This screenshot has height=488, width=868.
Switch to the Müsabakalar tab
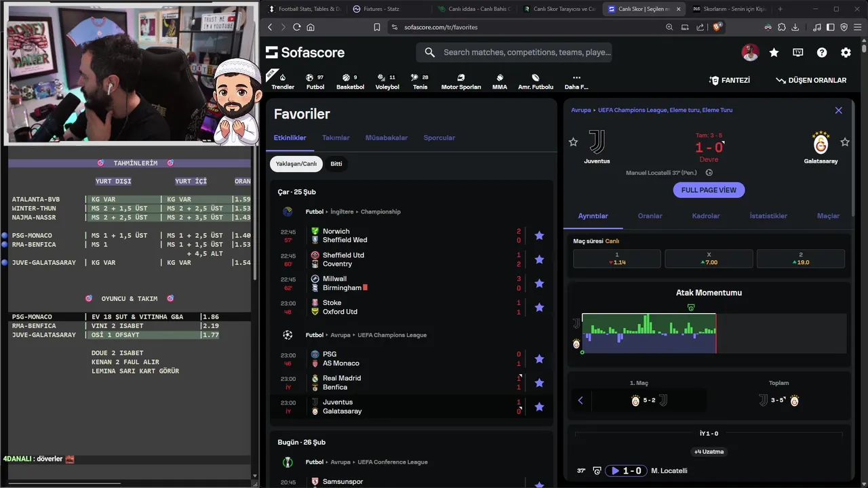click(x=387, y=138)
